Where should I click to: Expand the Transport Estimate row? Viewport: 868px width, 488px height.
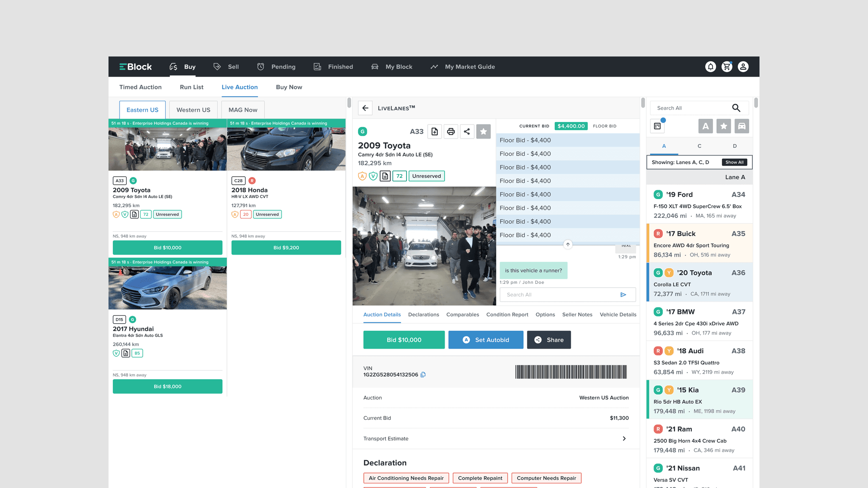tap(624, 438)
